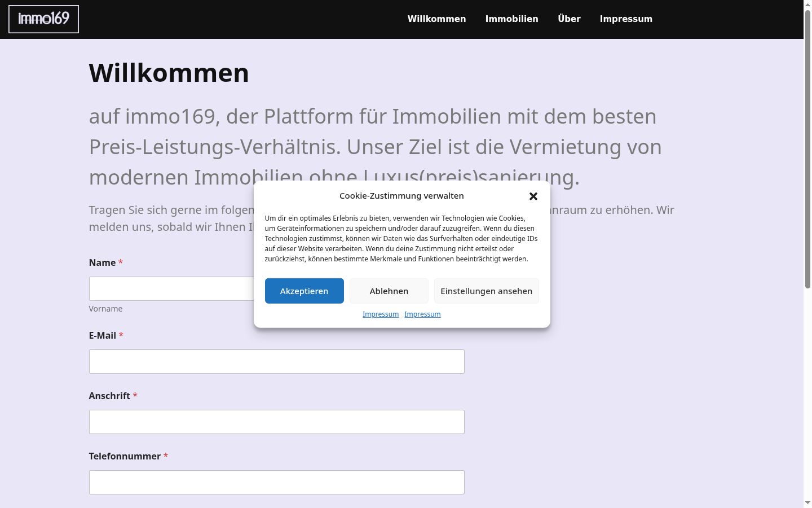Focus the Vorname name field
This screenshot has width=812, height=508.
[x=171, y=288]
